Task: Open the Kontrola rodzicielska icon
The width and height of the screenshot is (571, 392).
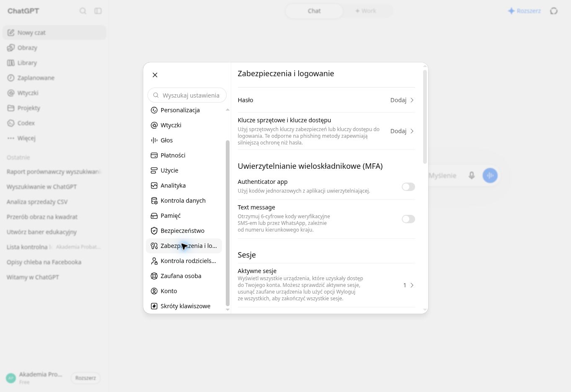Action: (x=154, y=261)
